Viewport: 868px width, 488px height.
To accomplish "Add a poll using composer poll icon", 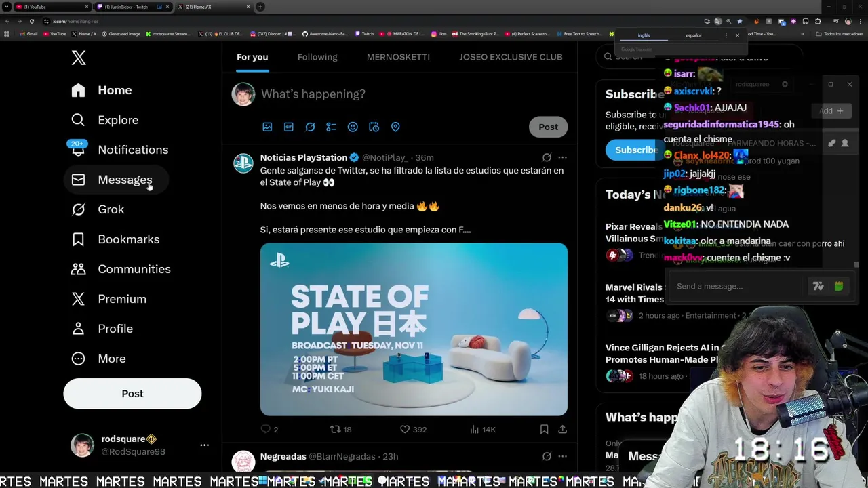I will (332, 127).
